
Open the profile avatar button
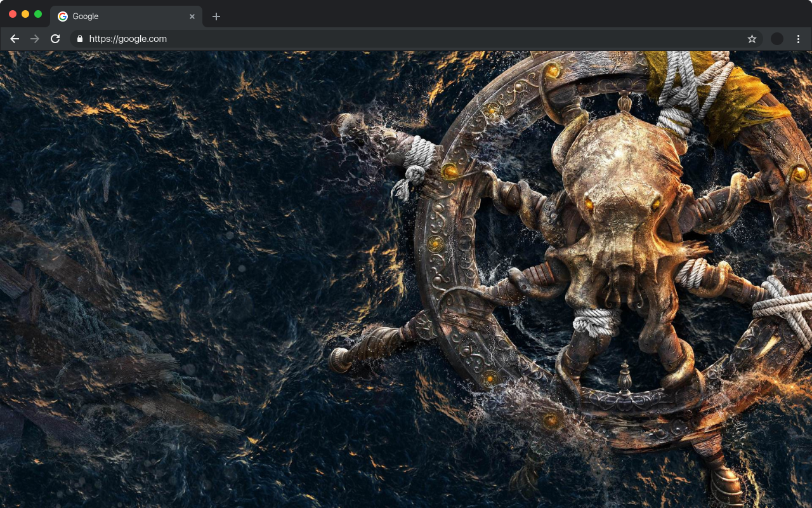[777, 39]
